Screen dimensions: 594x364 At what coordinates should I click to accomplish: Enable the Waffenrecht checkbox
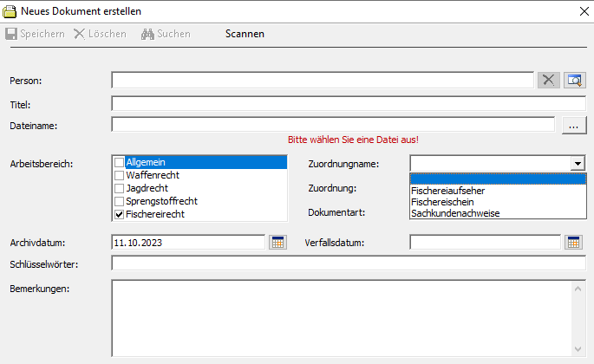120,175
